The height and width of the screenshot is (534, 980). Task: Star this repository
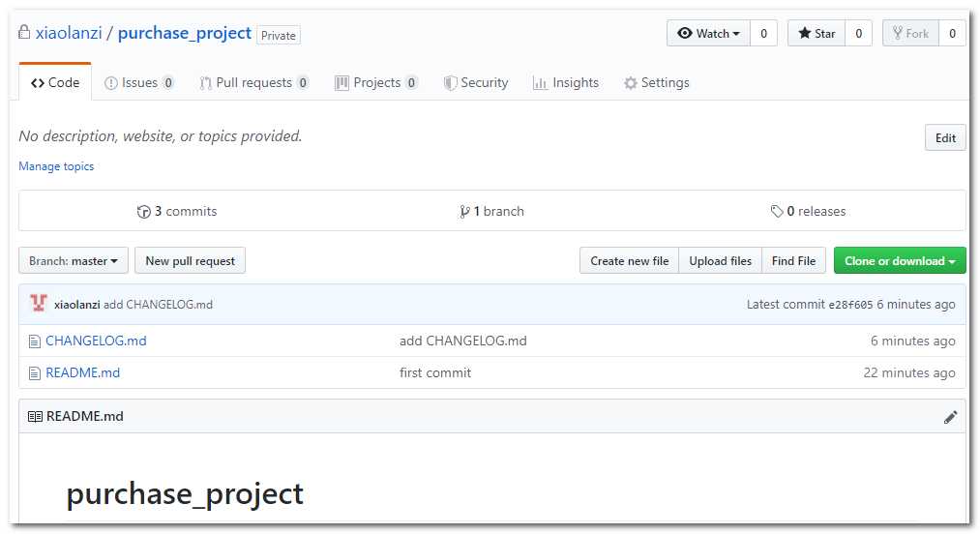click(x=817, y=33)
